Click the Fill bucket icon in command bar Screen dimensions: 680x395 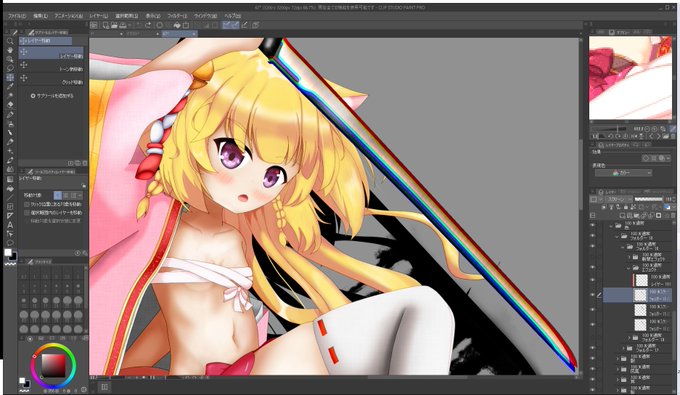177,25
